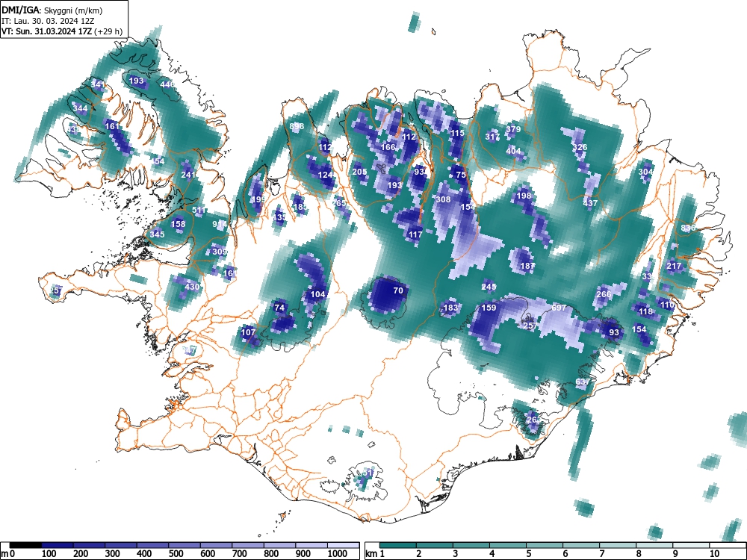Click the 166 label in the north

pyautogui.click(x=388, y=147)
